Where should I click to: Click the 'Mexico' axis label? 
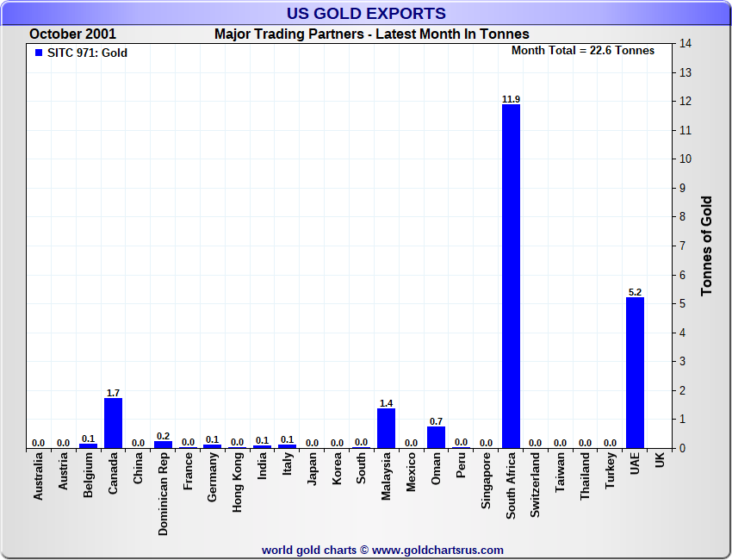[411, 472]
